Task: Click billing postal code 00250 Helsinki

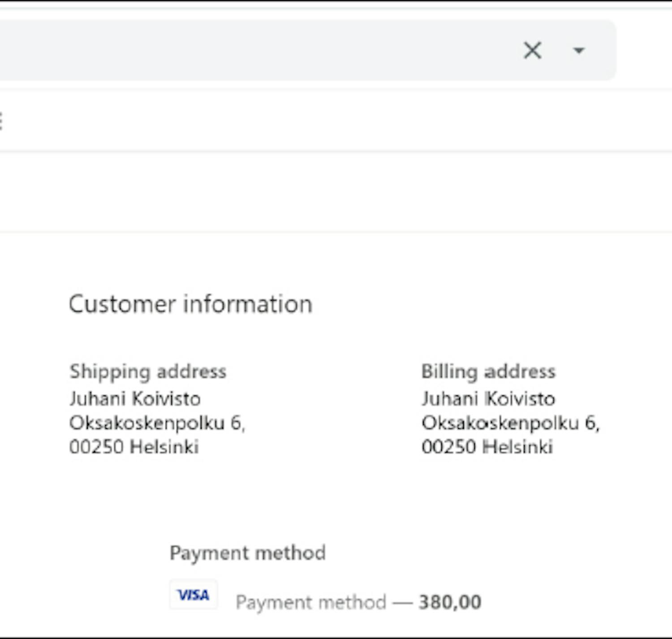Action: pyautogui.click(x=487, y=447)
